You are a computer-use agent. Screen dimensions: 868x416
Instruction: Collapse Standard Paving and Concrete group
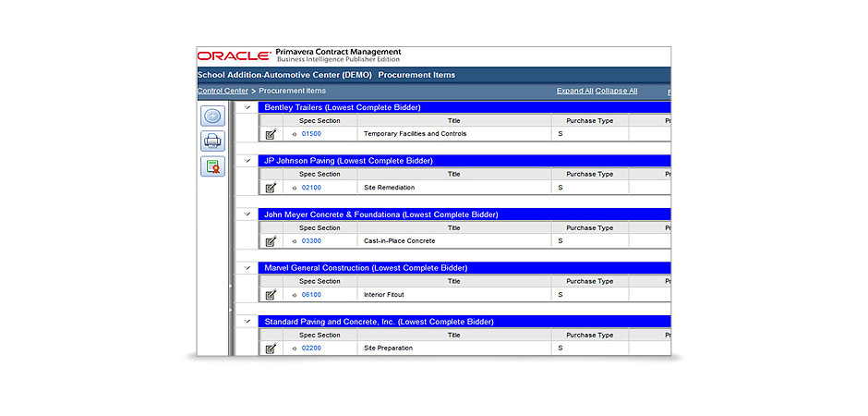247,322
